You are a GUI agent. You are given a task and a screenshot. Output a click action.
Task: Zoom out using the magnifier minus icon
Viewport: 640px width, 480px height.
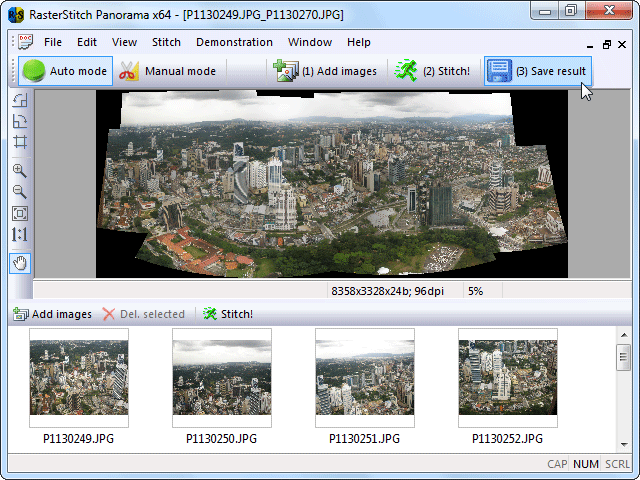[20, 191]
